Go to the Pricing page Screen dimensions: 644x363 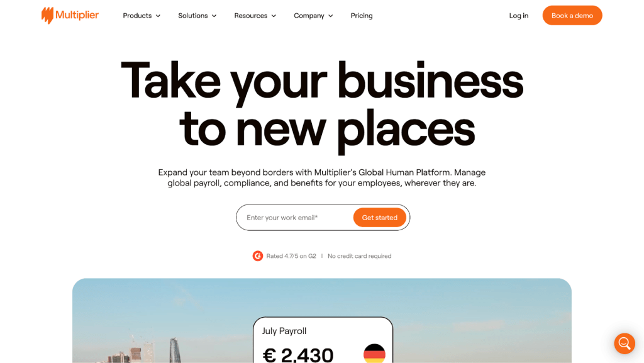362,16
